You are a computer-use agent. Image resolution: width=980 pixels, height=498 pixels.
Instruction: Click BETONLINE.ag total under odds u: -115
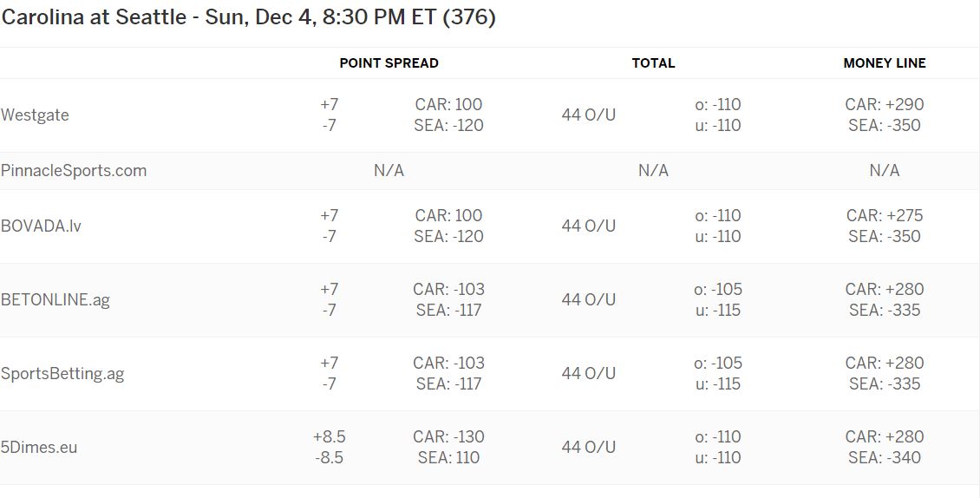(718, 311)
